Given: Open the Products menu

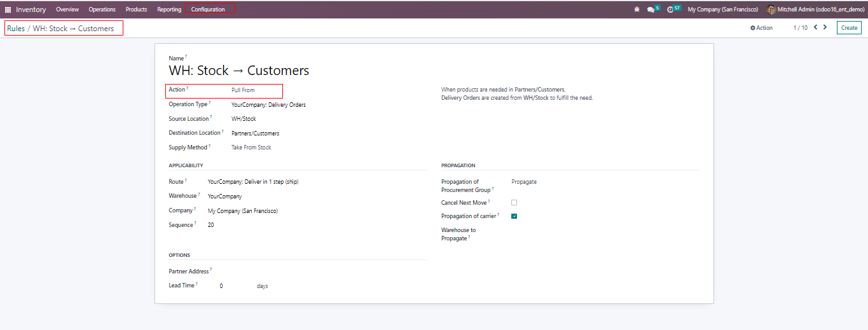Looking at the screenshot, I should (x=136, y=10).
